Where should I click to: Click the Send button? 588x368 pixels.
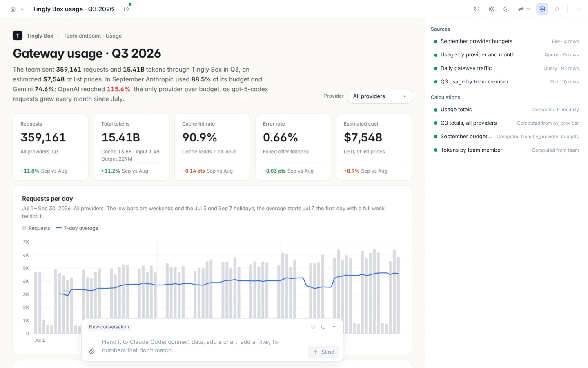tap(323, 352)
